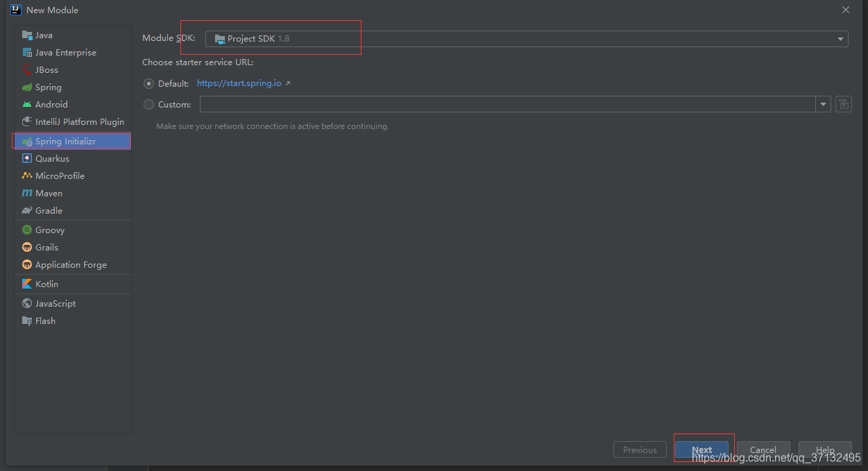Click the custom URL options icon button

point(843,104)
